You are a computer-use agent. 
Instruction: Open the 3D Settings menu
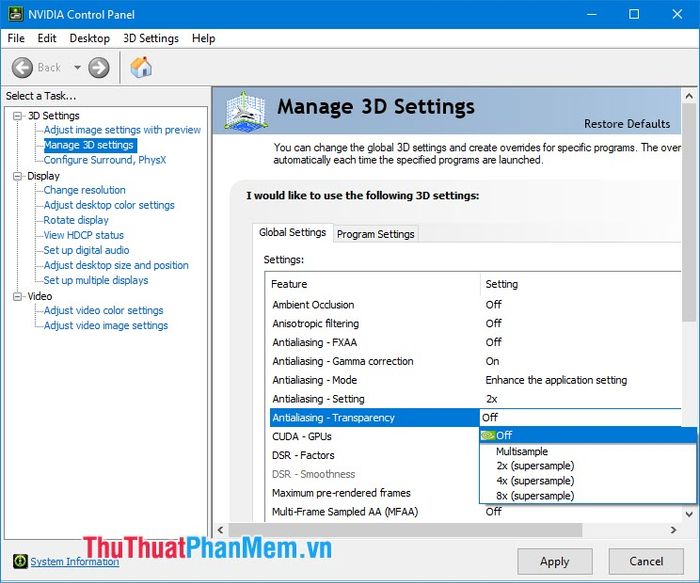point(151,38)
